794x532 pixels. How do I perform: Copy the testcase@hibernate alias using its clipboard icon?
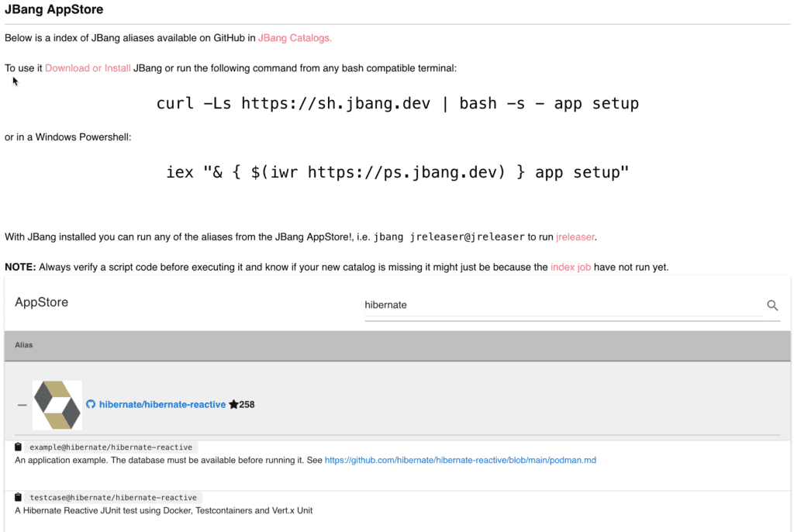(x=17, y=497)
